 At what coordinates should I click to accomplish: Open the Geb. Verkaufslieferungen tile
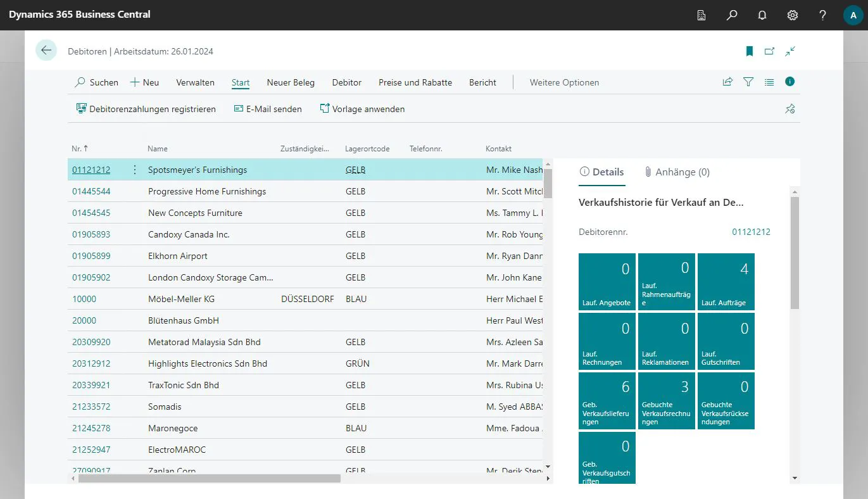(x=607, y=401)
